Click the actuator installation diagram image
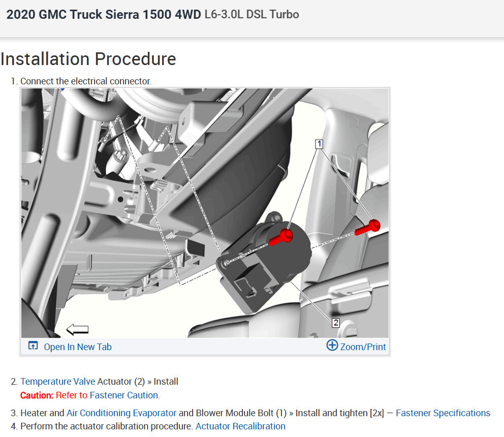The height and width of the screenshot is (437, 504). tap(205, 213)
